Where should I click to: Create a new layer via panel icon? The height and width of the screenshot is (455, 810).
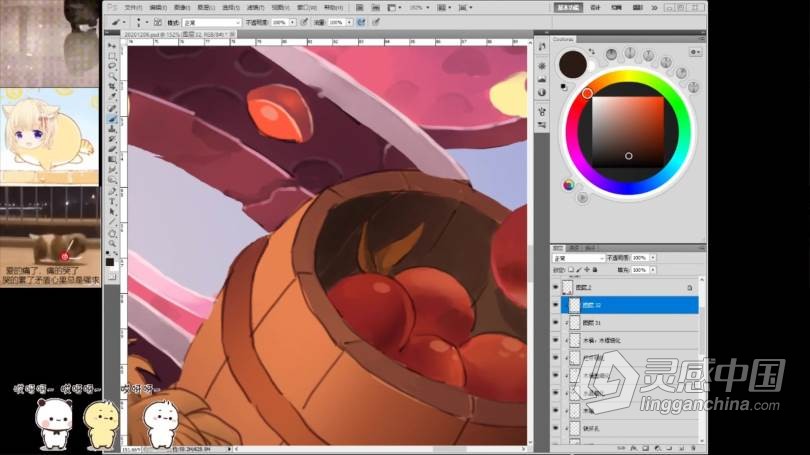click(x=681, y=448)
